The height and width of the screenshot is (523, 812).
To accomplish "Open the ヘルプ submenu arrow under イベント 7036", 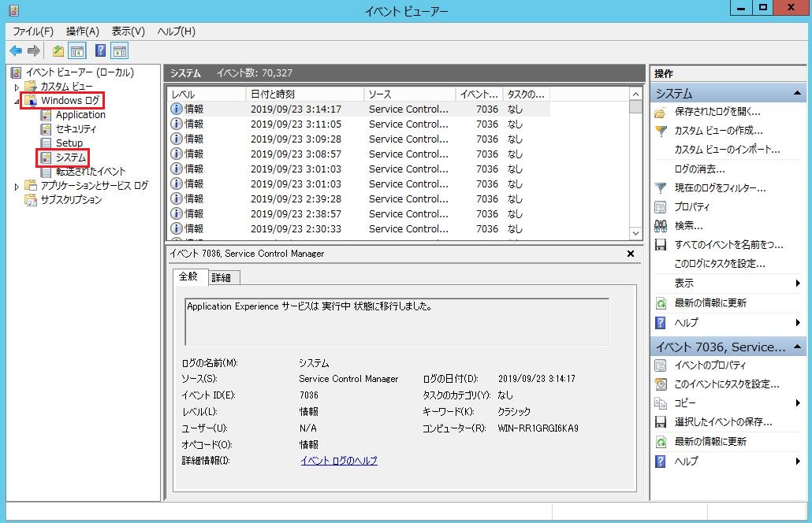I will 798,461.
